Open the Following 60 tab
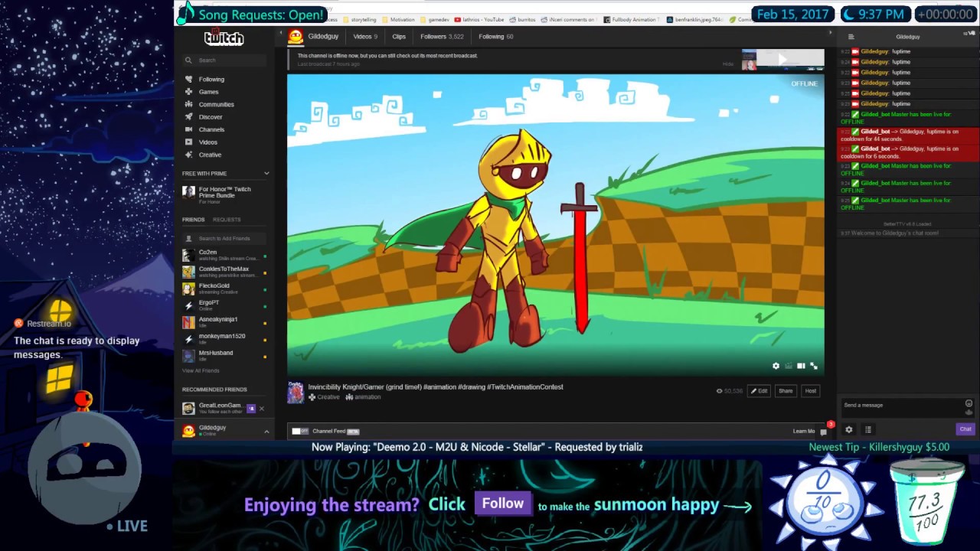Image resolution: width=980 pixels, height=551 pixels. tap(496, 37)
